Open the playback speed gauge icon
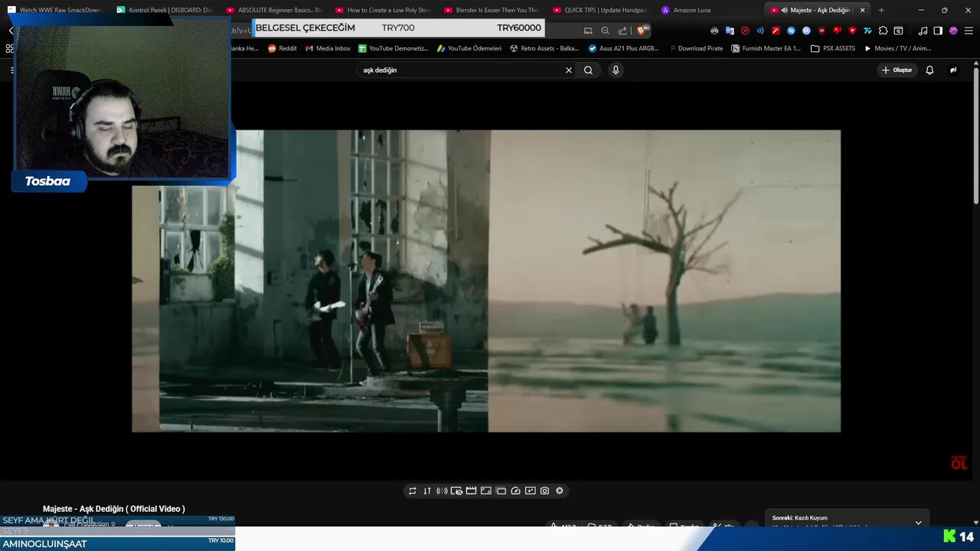 point(515,491)
